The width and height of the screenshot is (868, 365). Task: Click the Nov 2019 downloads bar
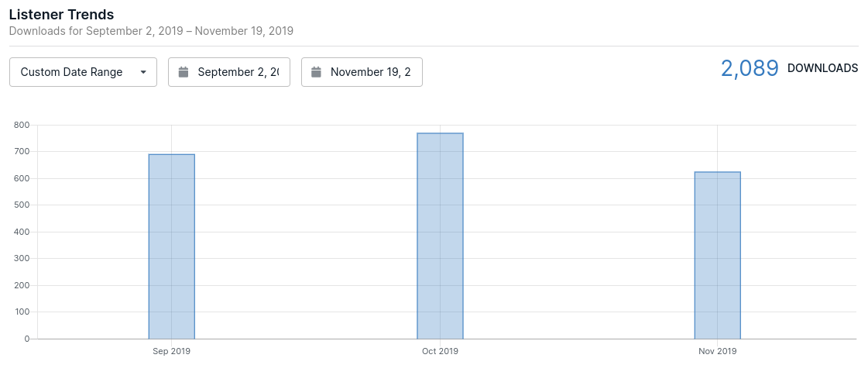(x=717, y=256)
